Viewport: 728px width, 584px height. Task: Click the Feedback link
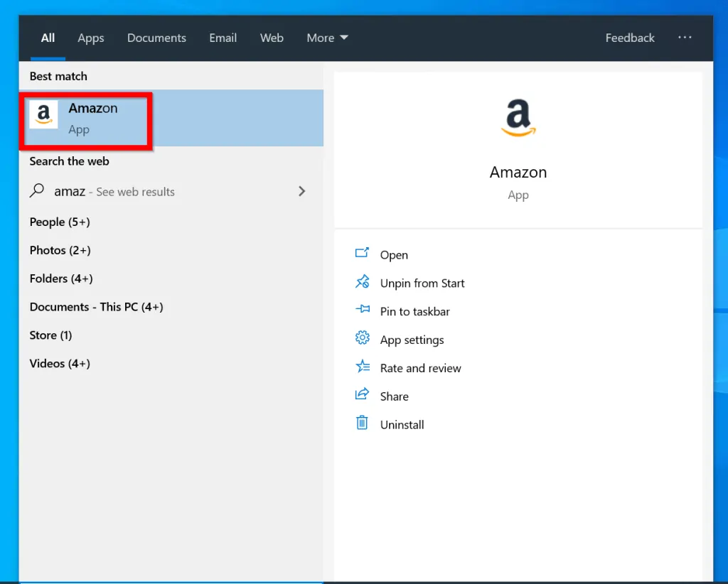tap(629, 38)
